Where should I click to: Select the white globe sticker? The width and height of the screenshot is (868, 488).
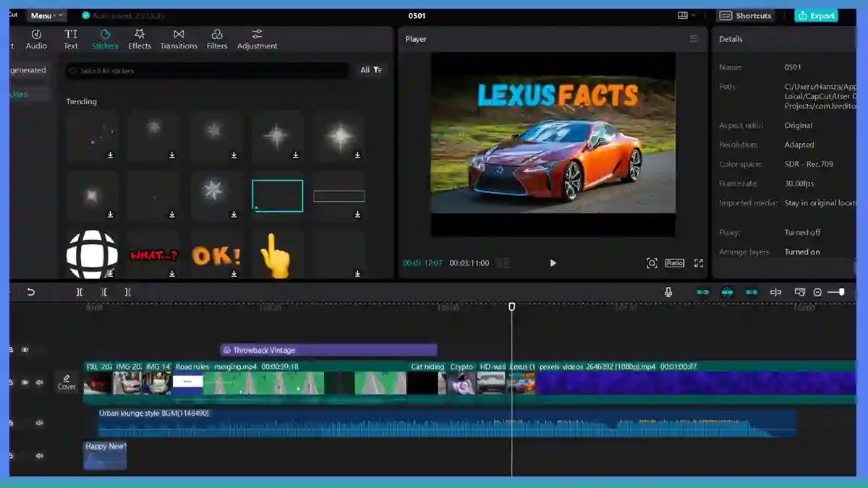pyautogui.click(x=92, y=255)
